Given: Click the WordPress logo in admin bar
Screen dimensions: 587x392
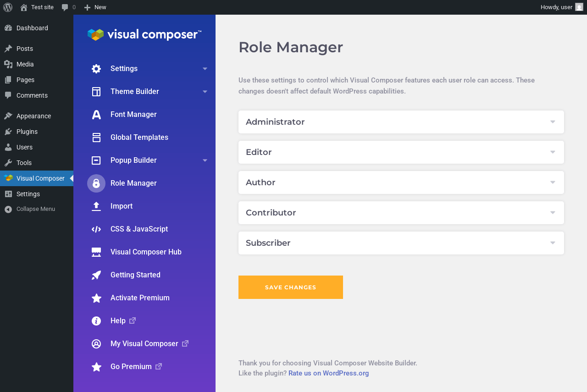Looking at the screenshot, I should 8,7.
